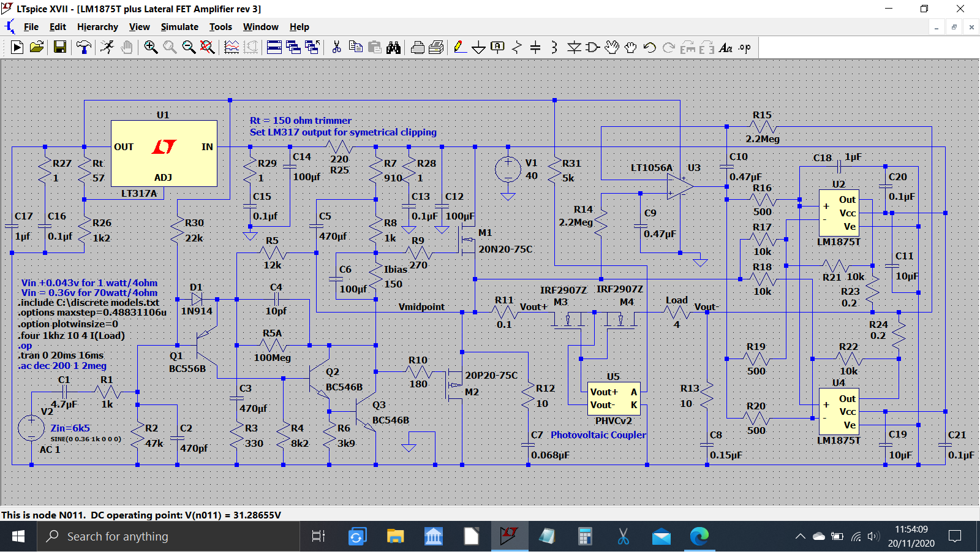
Task: Click the Windows Start button
Action: 18,537
